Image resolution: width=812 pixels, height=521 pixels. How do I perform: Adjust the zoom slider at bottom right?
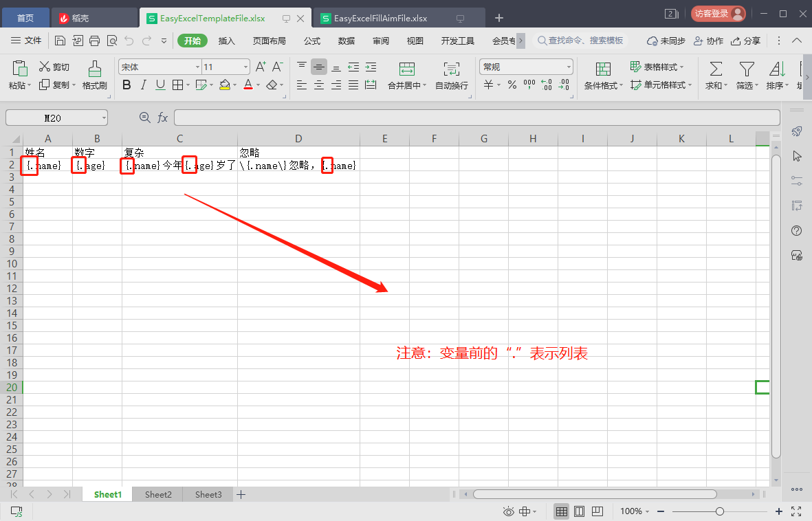click(721, 511)
